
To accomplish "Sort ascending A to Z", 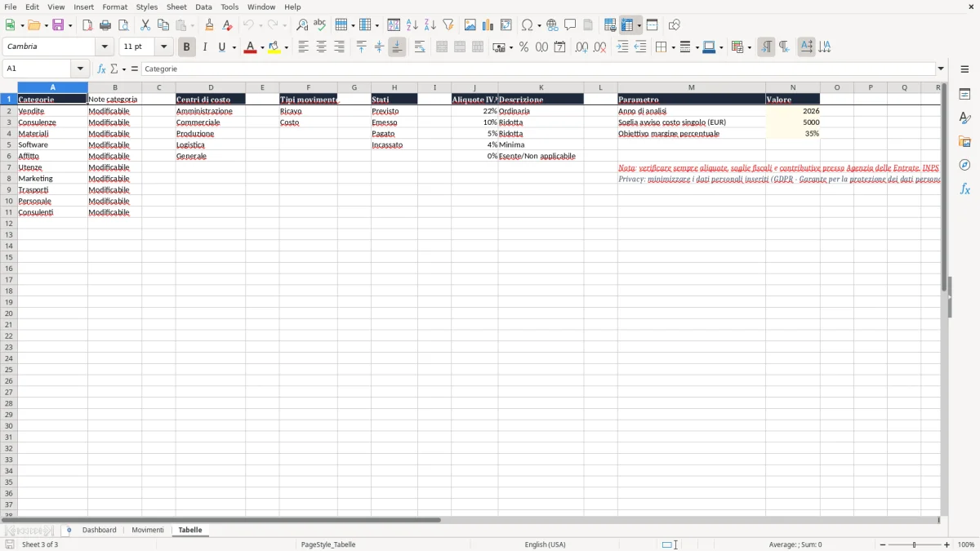I will click(x=412, y=25).
